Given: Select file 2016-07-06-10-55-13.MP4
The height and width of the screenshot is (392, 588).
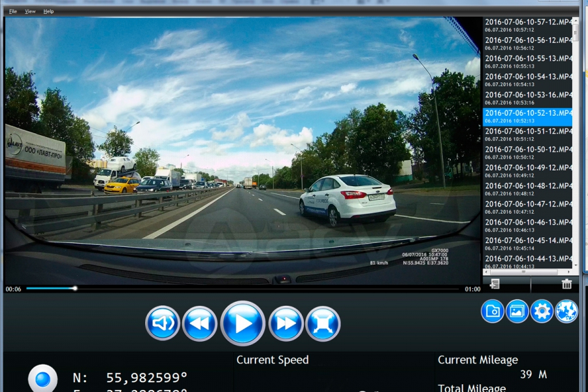Looking at the screenshot, I should (527, 61).
